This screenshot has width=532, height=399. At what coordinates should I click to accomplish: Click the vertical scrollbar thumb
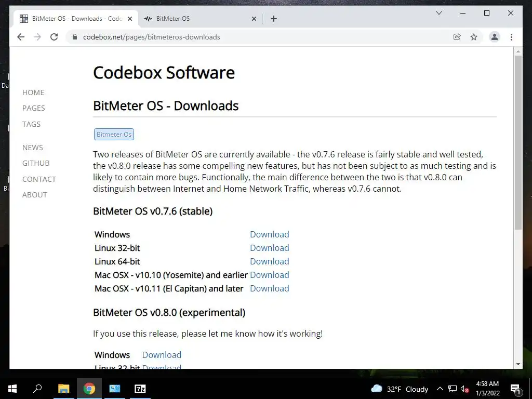click(x=518, y=142)
